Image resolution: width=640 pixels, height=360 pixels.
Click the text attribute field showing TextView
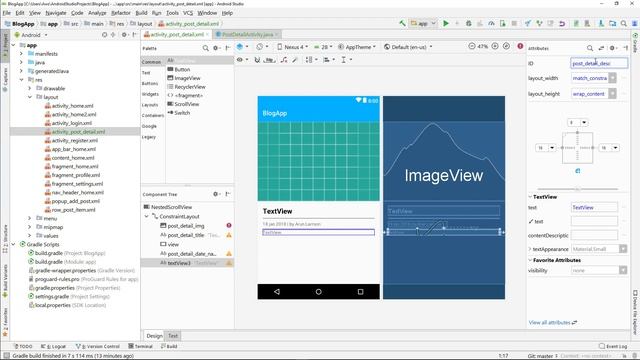pos(594,207)
